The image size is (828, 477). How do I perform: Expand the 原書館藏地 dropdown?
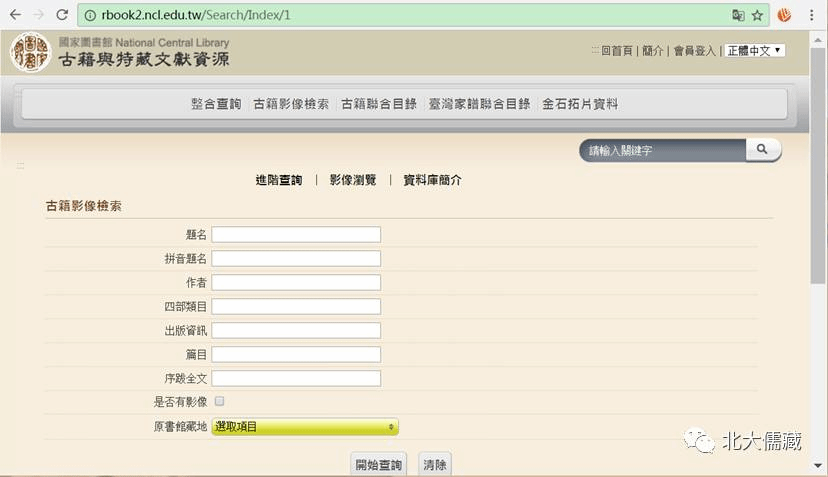click(x=304, y=427)
